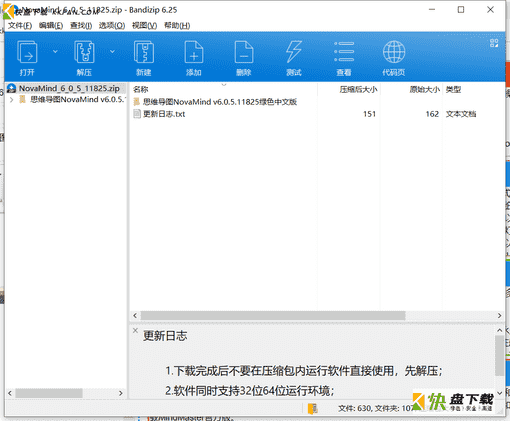This screenshot has height=421, width=510.
Task: Open the Extract button dropdown arrow
Action: click(x=112, y=51)
